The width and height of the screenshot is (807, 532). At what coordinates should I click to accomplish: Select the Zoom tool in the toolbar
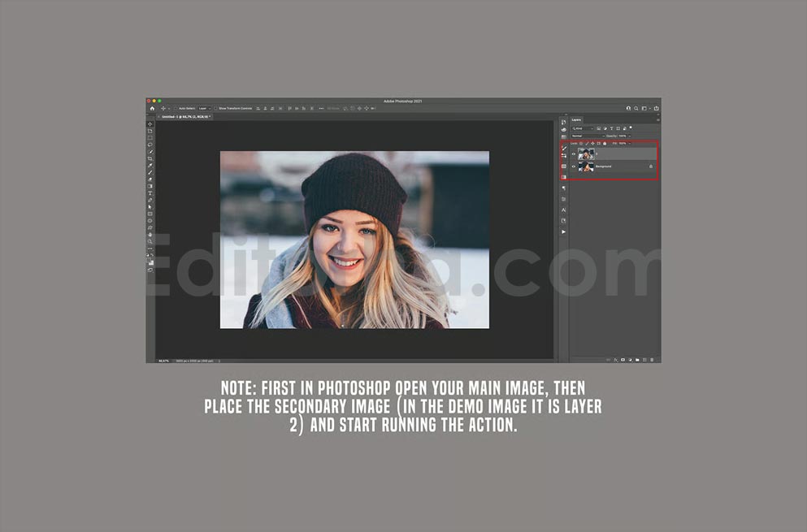(x=150, y=241)
